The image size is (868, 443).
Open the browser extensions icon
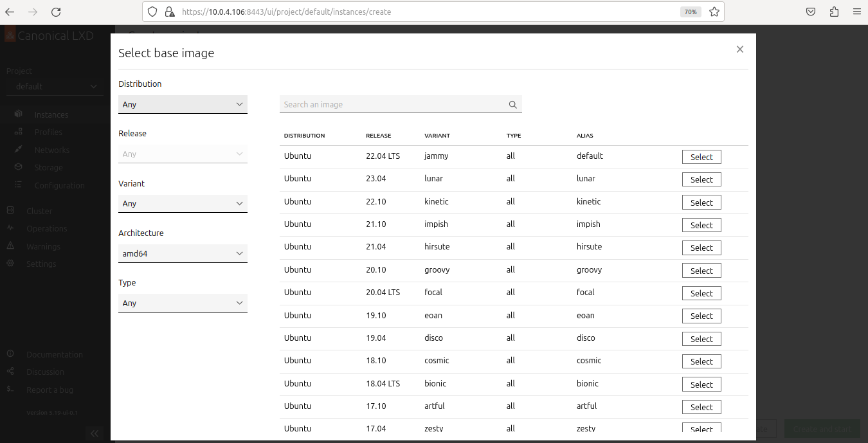click(834, 12)
